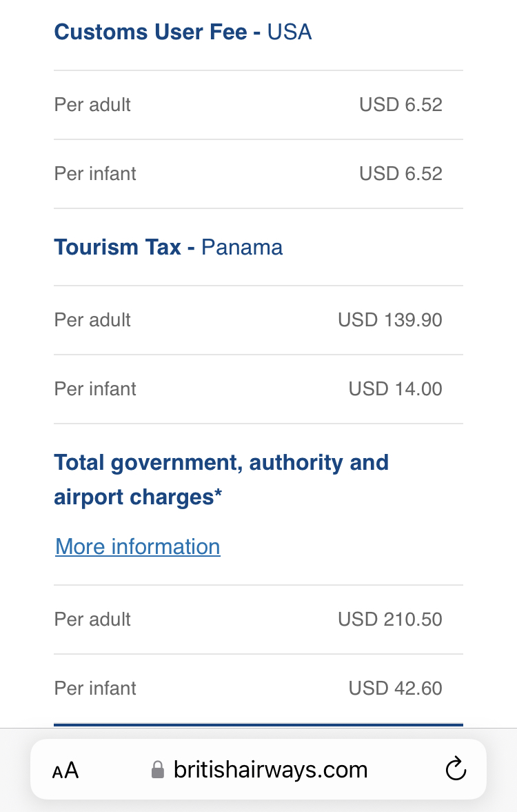Tap the britishairways.com address field
Screen dimensions: 517x812
(270, 770)
